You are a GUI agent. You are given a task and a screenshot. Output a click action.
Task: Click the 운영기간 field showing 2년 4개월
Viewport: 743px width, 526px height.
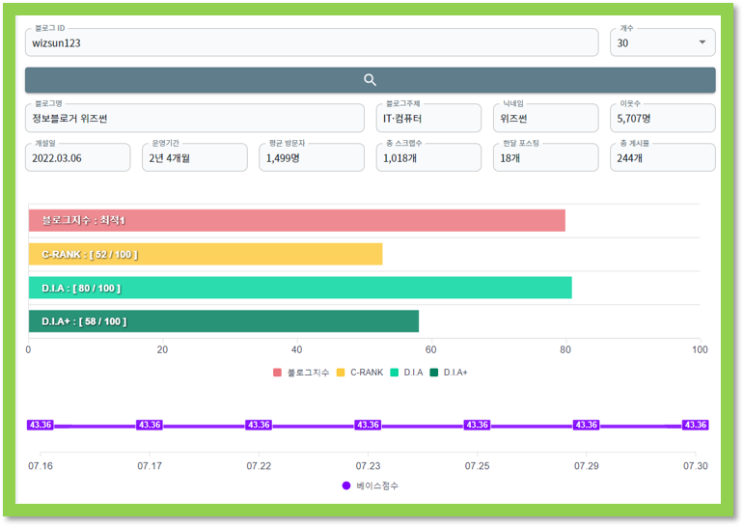[195, 157]
